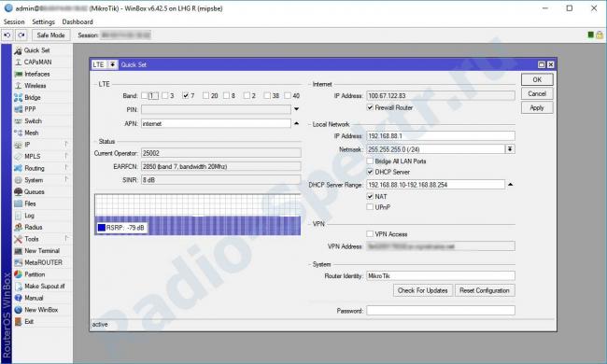This screenshot has width=607, height=364.
Task: Toggle LTE Band 3 checkbox
Action: tap(165, 95)
